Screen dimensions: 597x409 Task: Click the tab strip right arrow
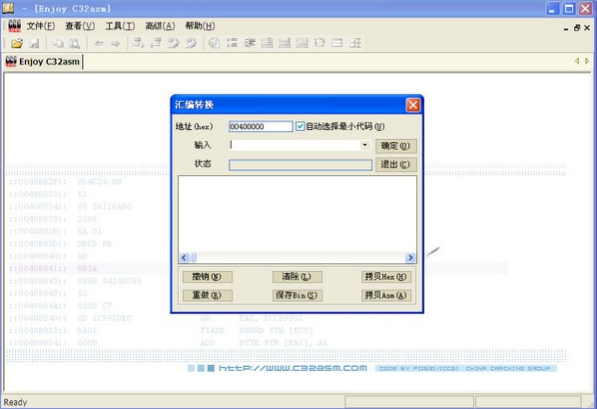click(587, 61)
